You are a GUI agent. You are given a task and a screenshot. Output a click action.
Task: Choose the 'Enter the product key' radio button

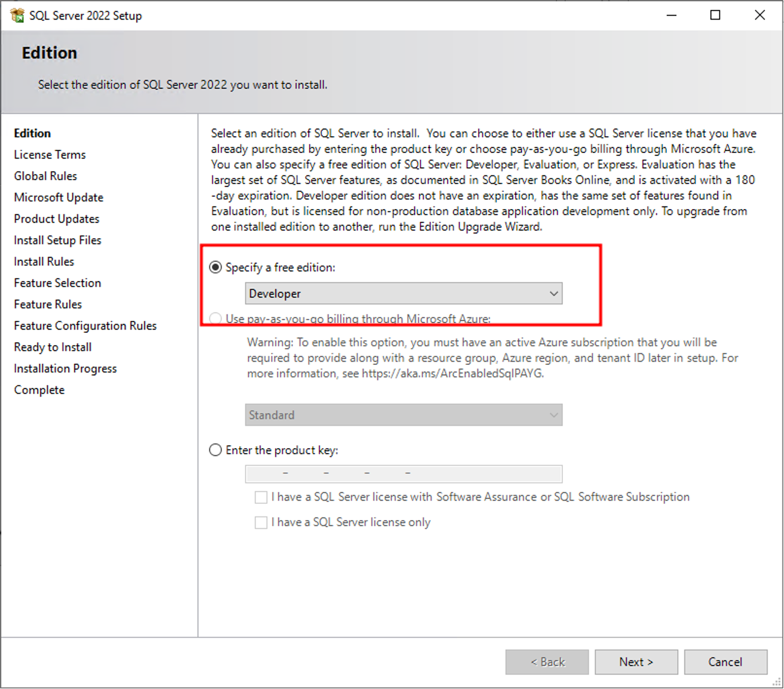tap(216, 450)
